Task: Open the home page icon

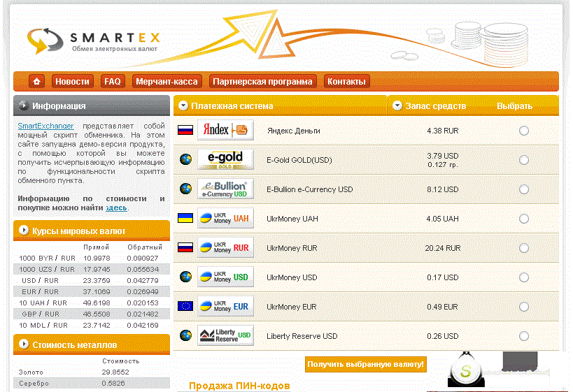Action: click(x=36, y=81)
